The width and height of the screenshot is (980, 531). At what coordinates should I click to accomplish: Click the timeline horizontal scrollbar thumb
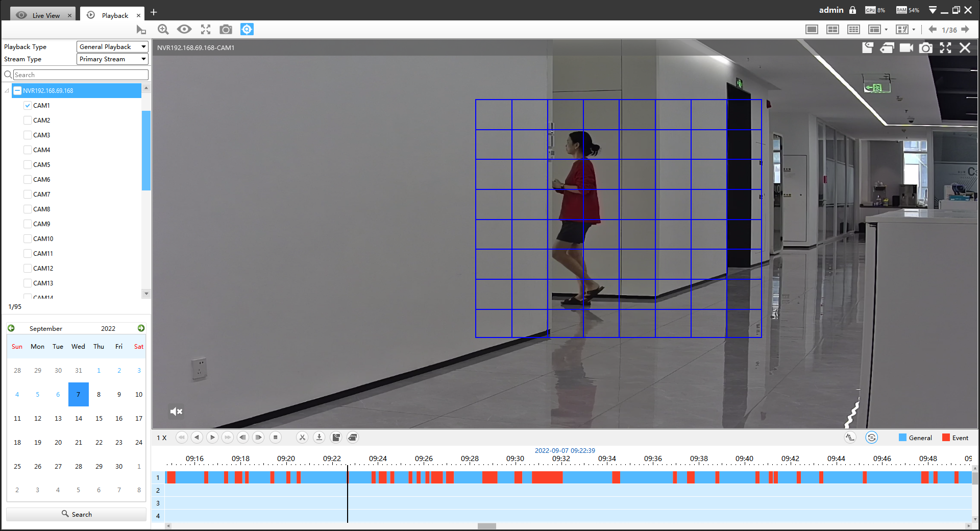pyautogui.click(x=486, y=526)
